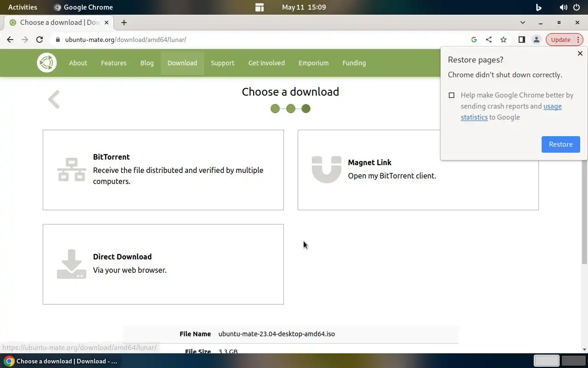Choose the BitTorrent download option
This screenshot has height=368, width=588.
[x=163, y=170]
